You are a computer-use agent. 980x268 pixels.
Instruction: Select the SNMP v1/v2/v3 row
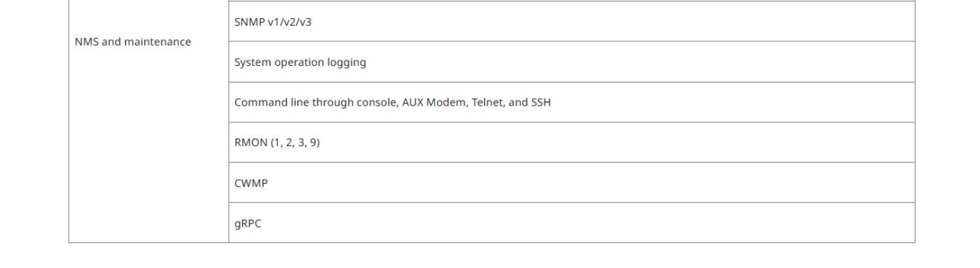(572, 21)
